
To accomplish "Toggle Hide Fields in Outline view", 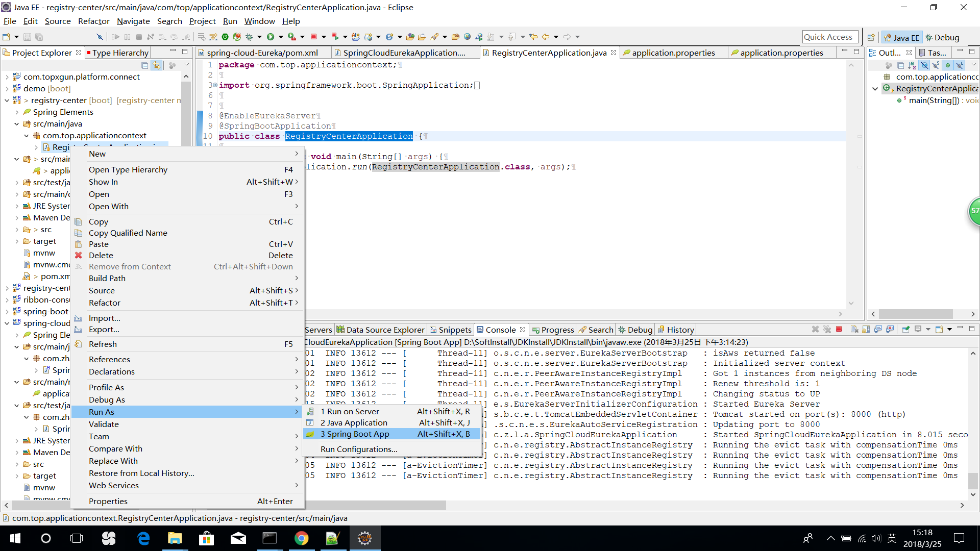I will (x=924, y=65).
